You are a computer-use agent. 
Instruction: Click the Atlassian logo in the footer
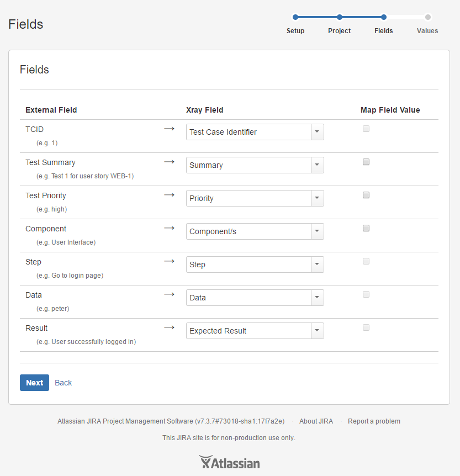(229, 462)
